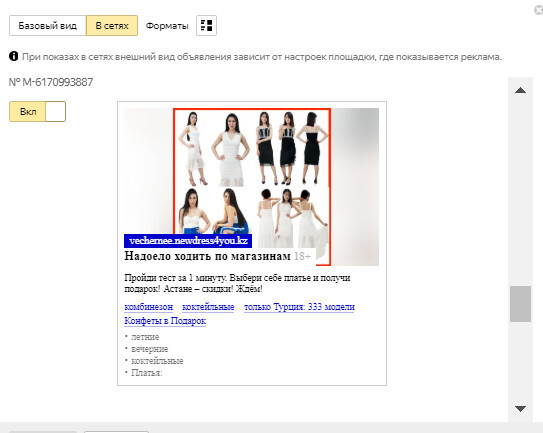Click the ad description text Пройди тест
Viewport: 543px width, 433px height.
237,283
